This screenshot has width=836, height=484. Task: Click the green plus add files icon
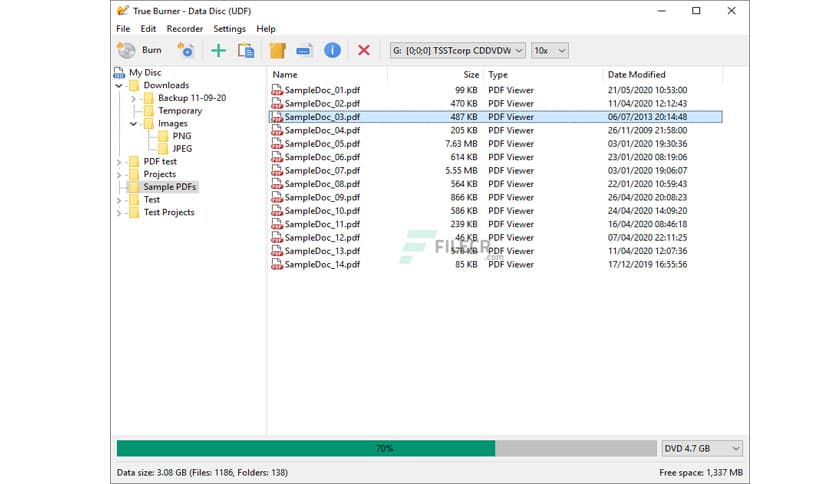(218, 50)
